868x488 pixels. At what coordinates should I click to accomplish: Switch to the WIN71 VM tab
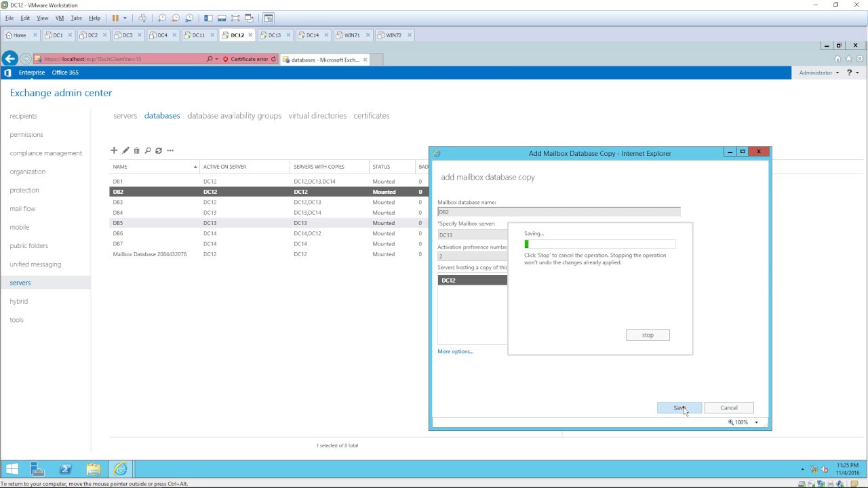click(x=352, y=35)
